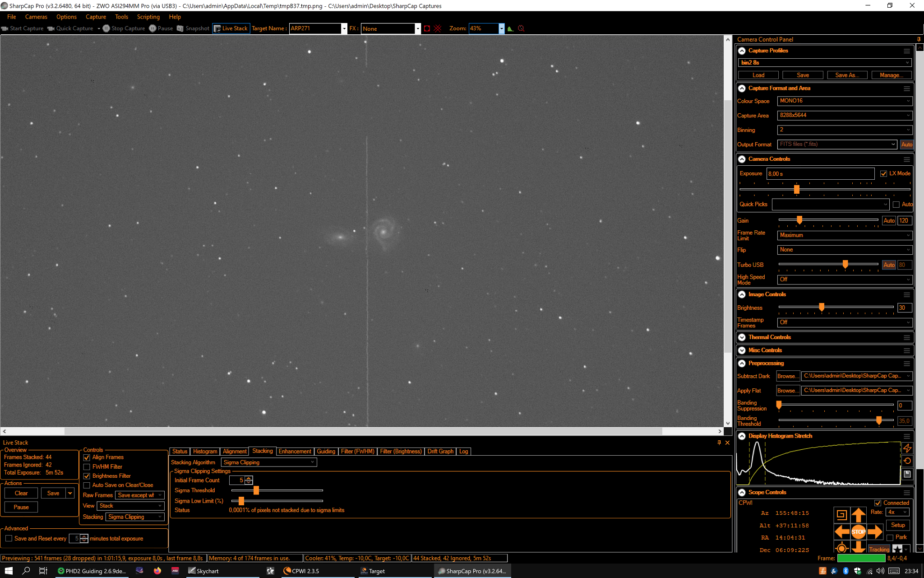
Task: Click the Clear stack button
Action: point(21,494)
